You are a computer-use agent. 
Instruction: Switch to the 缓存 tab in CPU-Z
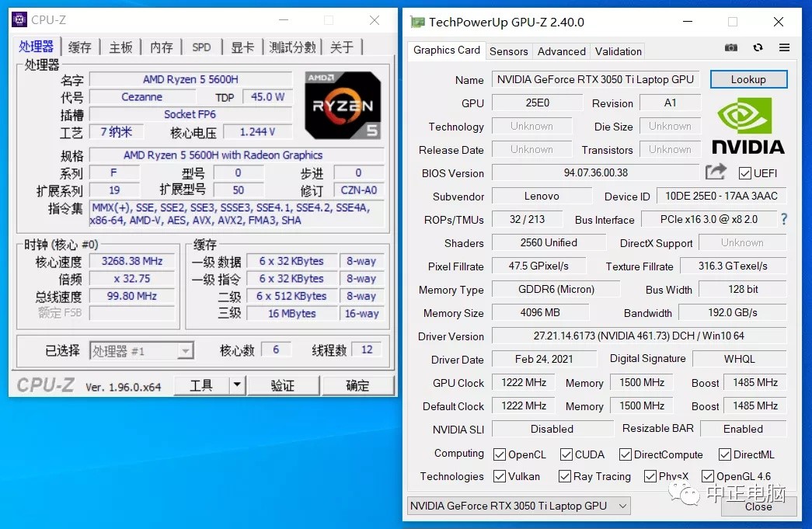point(80,47)
